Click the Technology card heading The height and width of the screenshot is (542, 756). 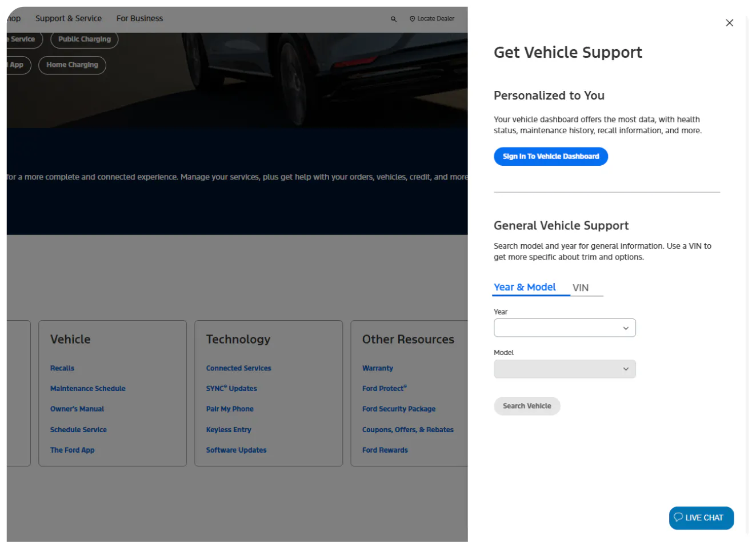[238, 339]
